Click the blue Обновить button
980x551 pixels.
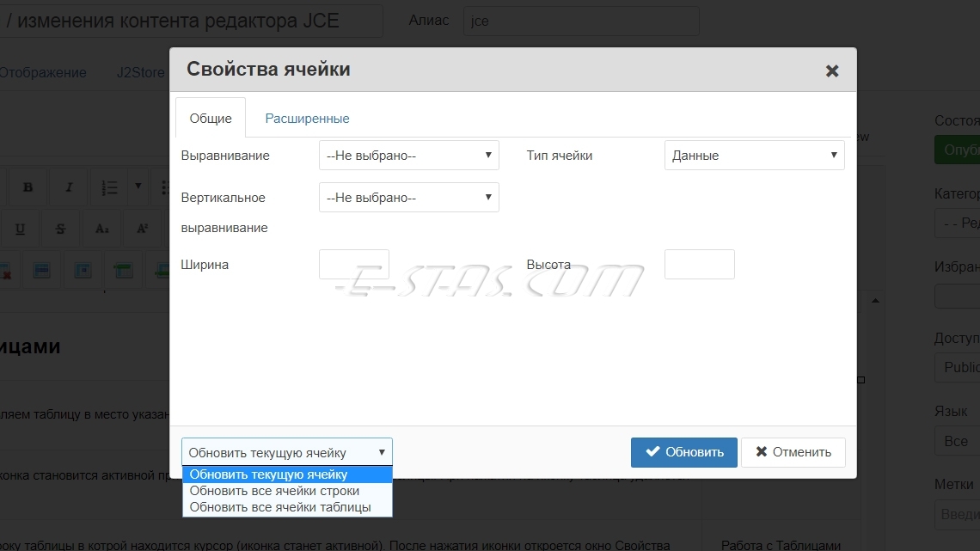tap(683, 452)
